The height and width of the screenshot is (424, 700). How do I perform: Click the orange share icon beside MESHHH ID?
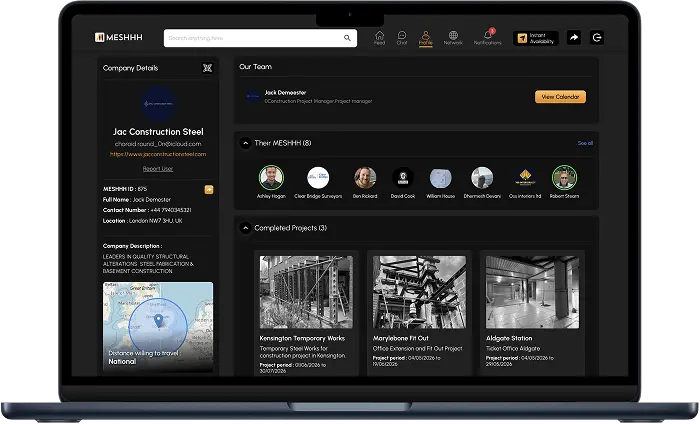[x=208, y=190]
